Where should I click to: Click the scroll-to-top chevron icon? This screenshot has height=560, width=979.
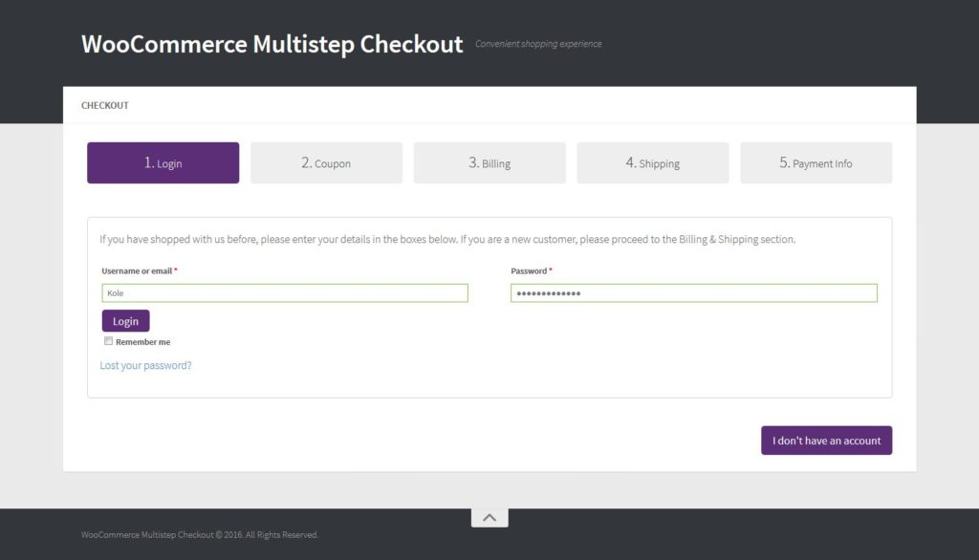pos(489,517)
